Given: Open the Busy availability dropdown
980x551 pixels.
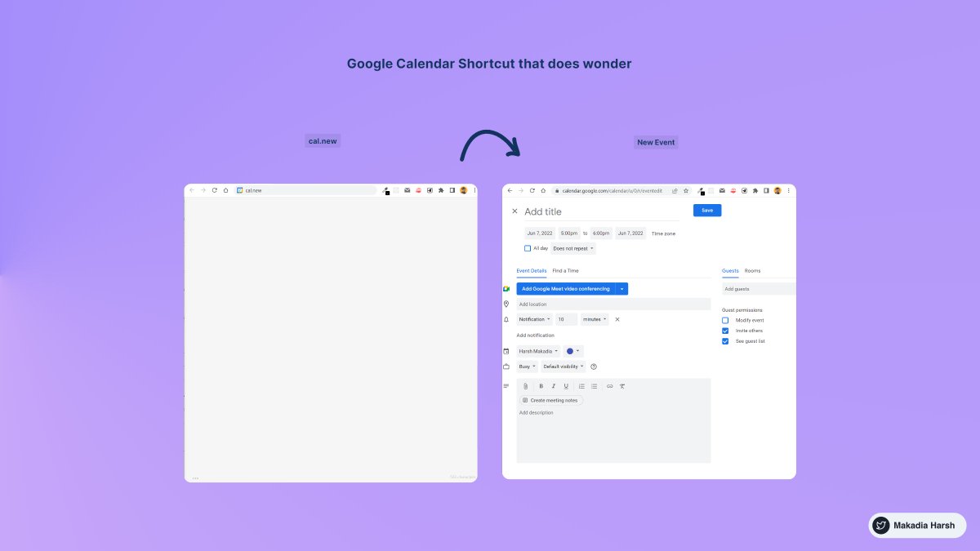Looking at the screenshot, I should coord(528,367).
